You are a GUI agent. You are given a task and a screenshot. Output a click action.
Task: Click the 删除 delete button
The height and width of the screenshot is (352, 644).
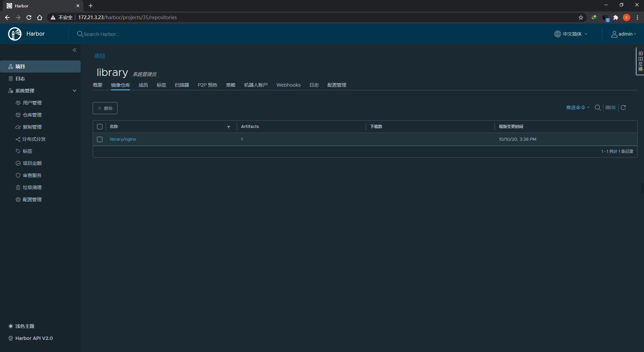coord(105,108)
